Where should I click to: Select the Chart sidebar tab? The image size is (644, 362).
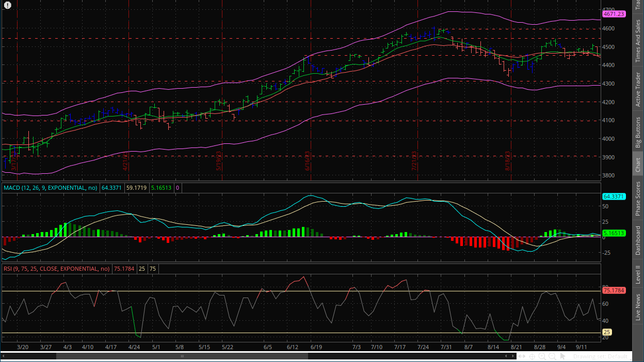(x=638, y=164)
